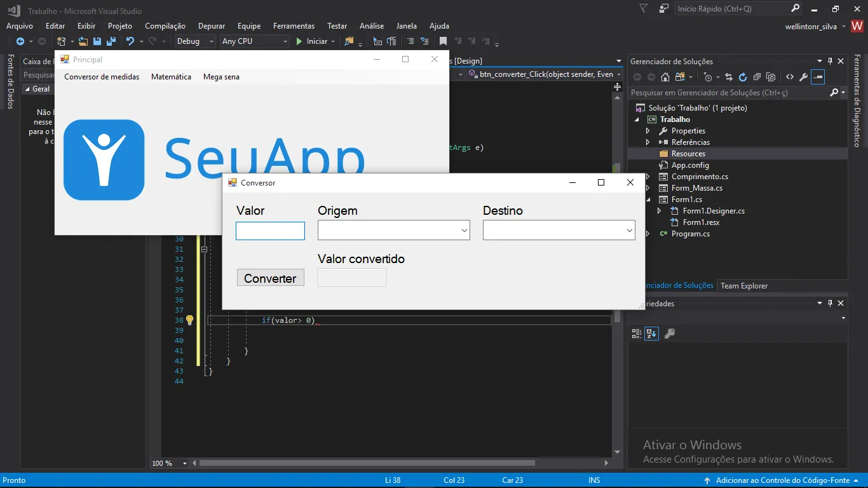The image size is (868, 488).
Task: Toggle alphabetical sort in Properties panel
Action: click(651, 334)
